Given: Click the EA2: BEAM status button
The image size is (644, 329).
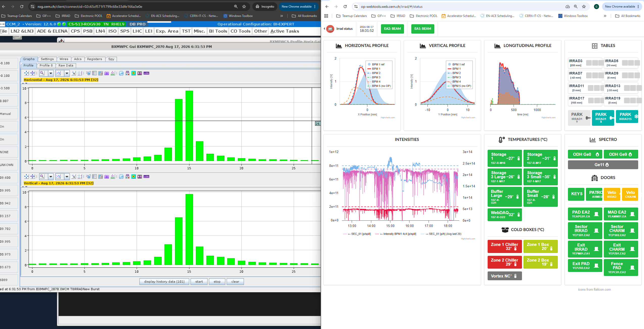Looking at the screenshot, I should tap(392, 29).
